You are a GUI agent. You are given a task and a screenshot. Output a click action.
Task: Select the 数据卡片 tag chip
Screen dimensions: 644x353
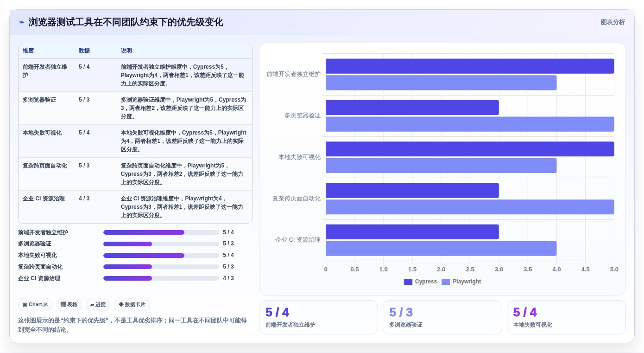coord(132,305)
